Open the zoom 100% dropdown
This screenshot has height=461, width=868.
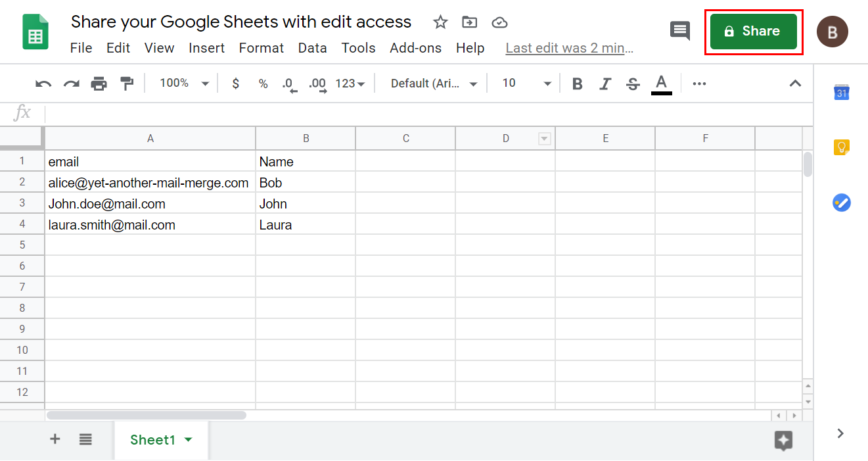pos(185,84)
